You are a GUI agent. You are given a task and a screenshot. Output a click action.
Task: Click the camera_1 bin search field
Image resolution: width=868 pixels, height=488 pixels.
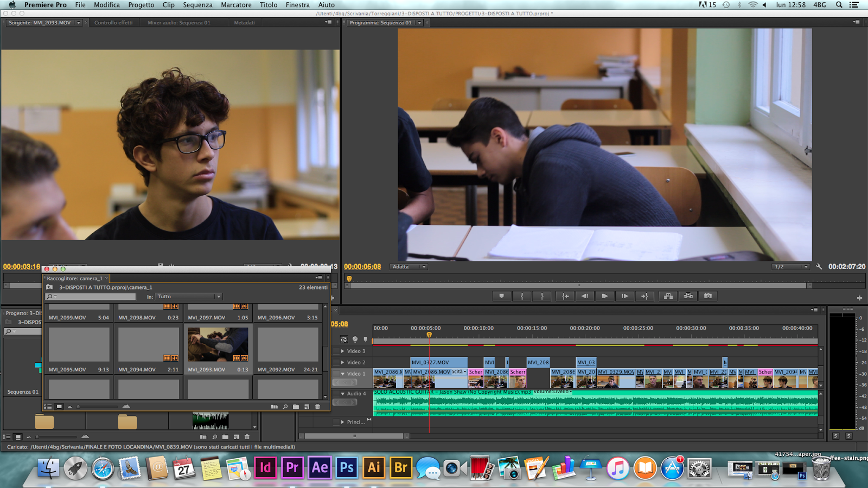coord(91,297)
